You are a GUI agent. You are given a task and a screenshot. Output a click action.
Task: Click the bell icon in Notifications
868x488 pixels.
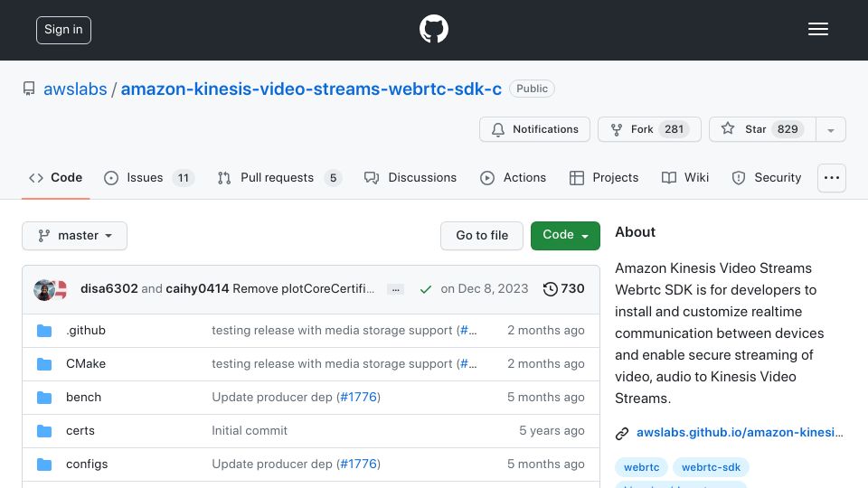pyautogui.click(x=498, y=129)
